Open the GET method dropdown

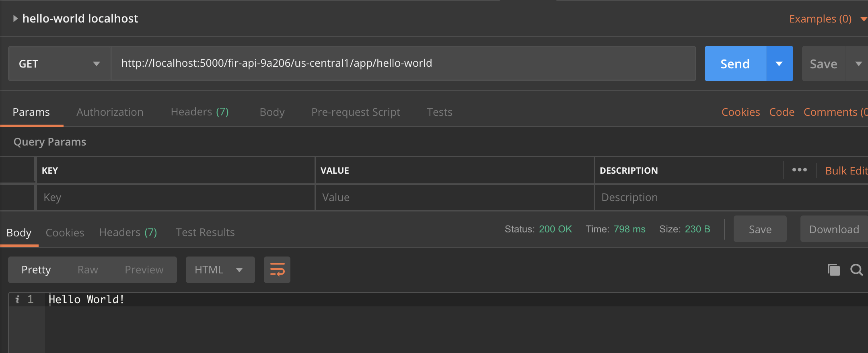(60, 64)
